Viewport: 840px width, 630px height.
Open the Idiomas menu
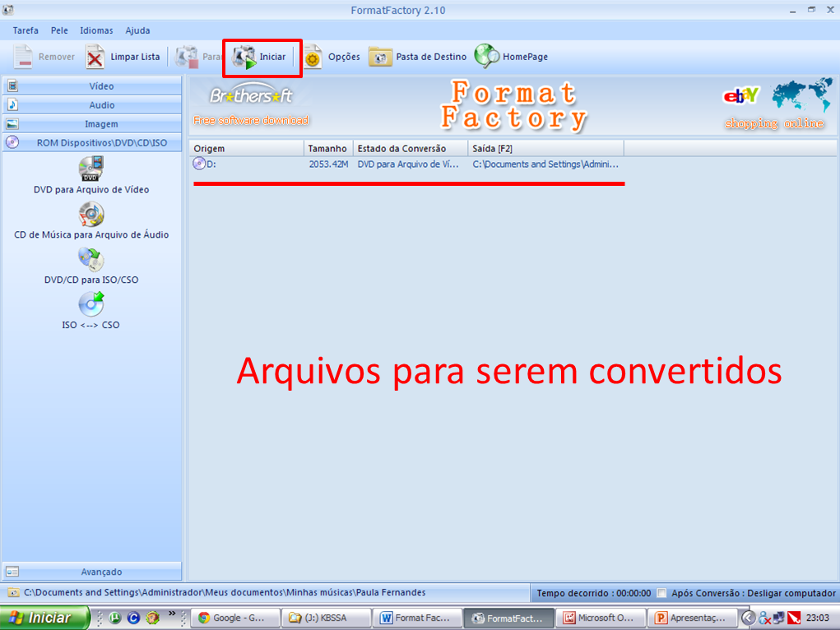pyautogui.click(x=96, y=30)
